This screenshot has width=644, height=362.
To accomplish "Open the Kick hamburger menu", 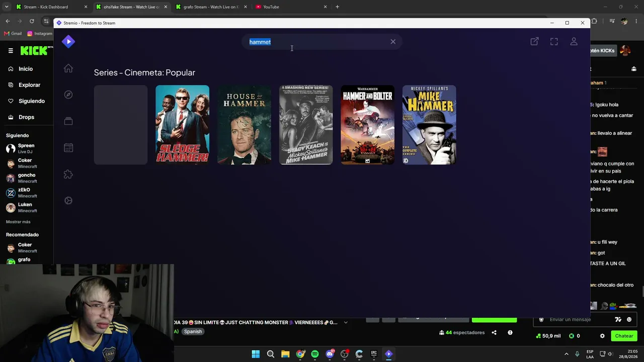I will tap(11, 51).
